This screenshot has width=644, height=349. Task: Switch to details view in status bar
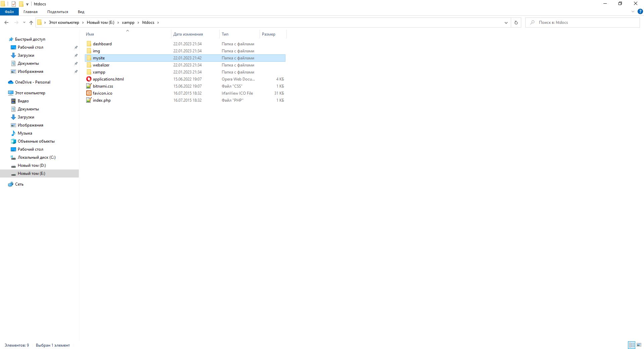click(632, 345)
